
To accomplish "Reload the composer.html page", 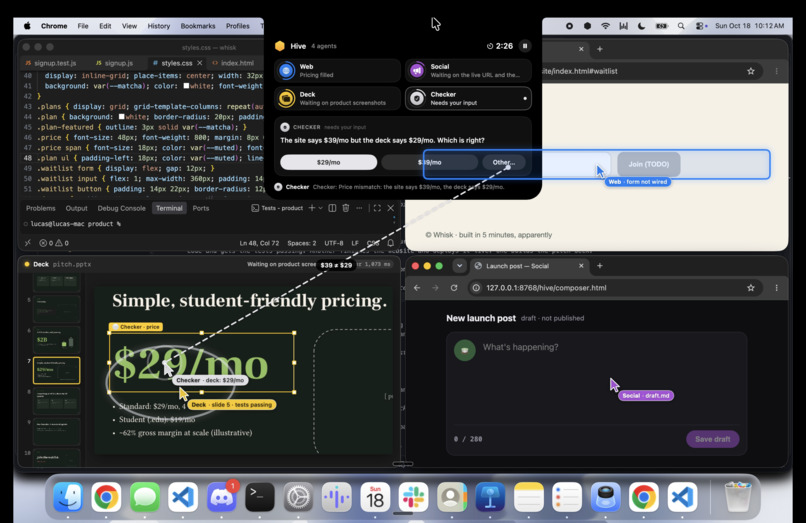I will click(x=454, y=287).
